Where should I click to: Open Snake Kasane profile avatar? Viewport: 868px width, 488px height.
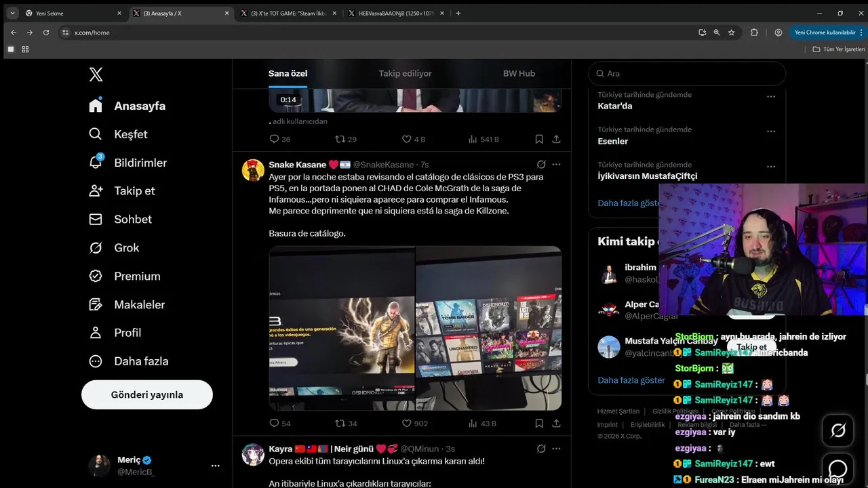[253, 170]
